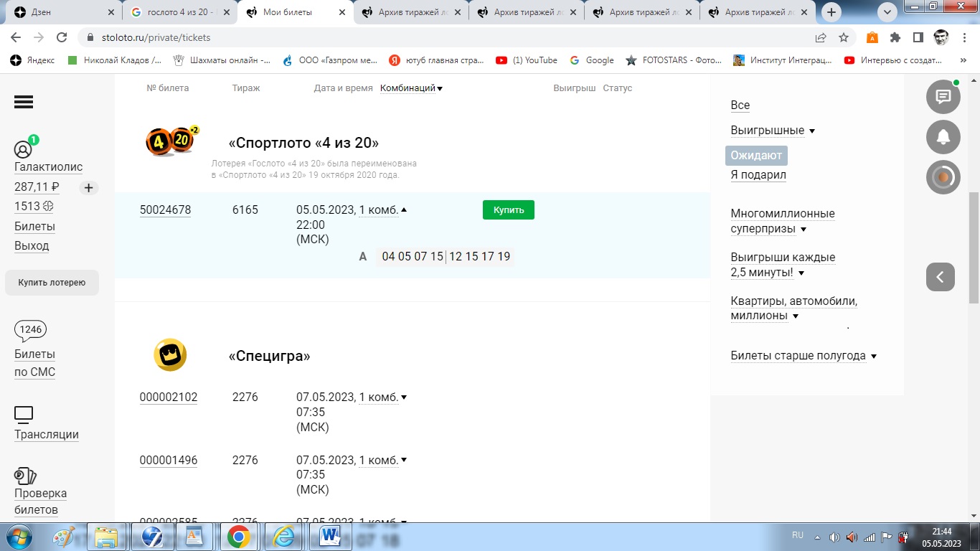Expand 1 комб. of ticket 000001496
The image size is (980, 551).
pyautogui.click(x=383, y=460)
